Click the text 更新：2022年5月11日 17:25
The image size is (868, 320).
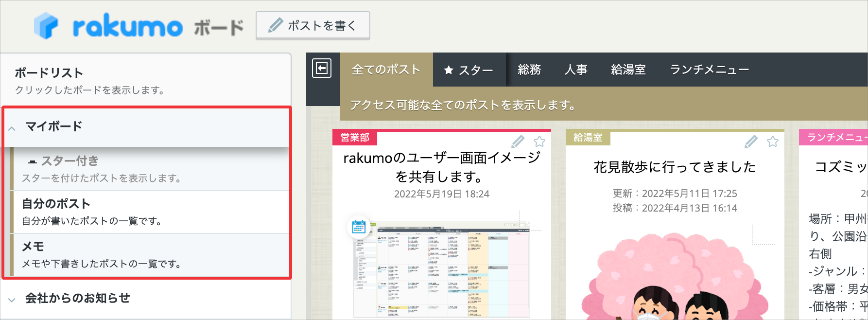[x=675, y=194]
